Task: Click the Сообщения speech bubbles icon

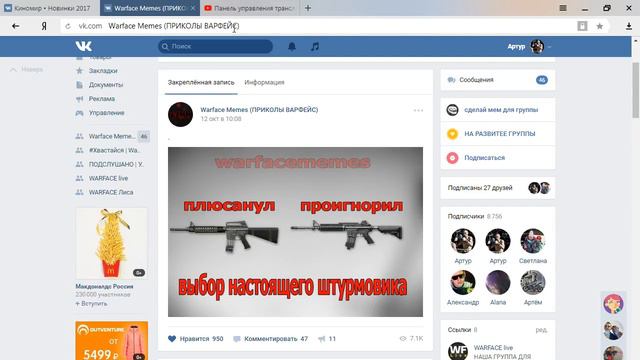Action: pyautogui.click(x=451, y=80)
